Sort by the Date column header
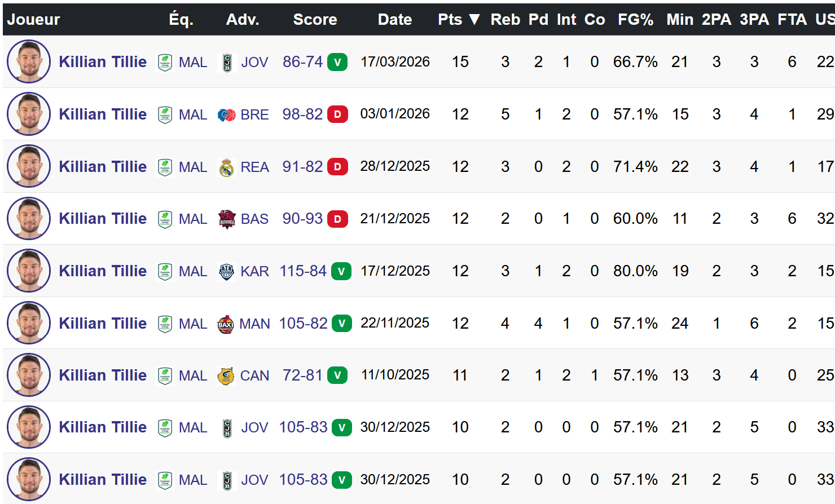This screenshot has width=835, height=504. [x=394, y=19]
